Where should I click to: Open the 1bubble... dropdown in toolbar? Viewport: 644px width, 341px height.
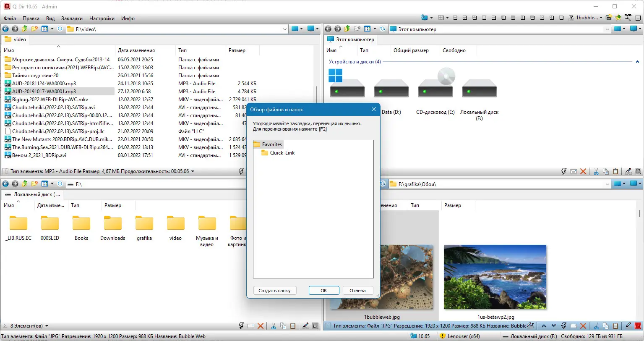point(589,18)
